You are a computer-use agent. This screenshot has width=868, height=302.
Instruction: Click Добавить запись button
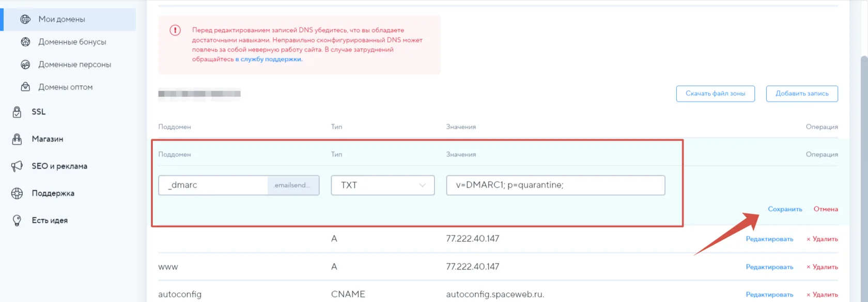click(802, 94)
